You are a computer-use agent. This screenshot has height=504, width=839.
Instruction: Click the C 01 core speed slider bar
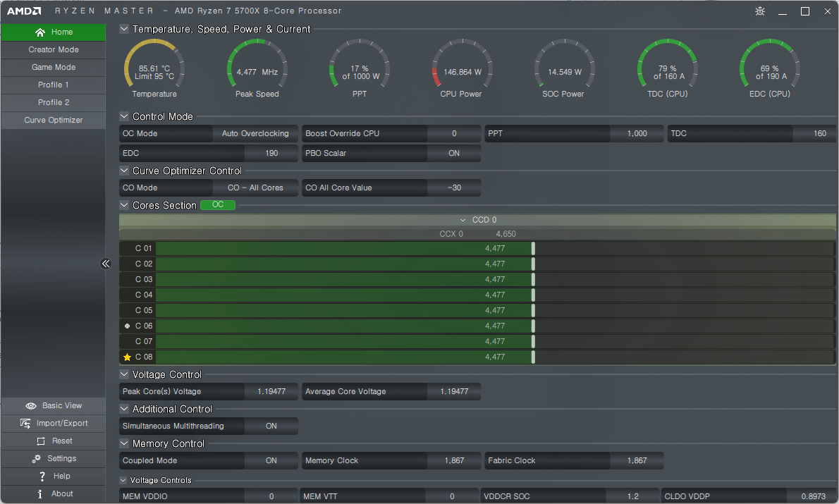495,248
